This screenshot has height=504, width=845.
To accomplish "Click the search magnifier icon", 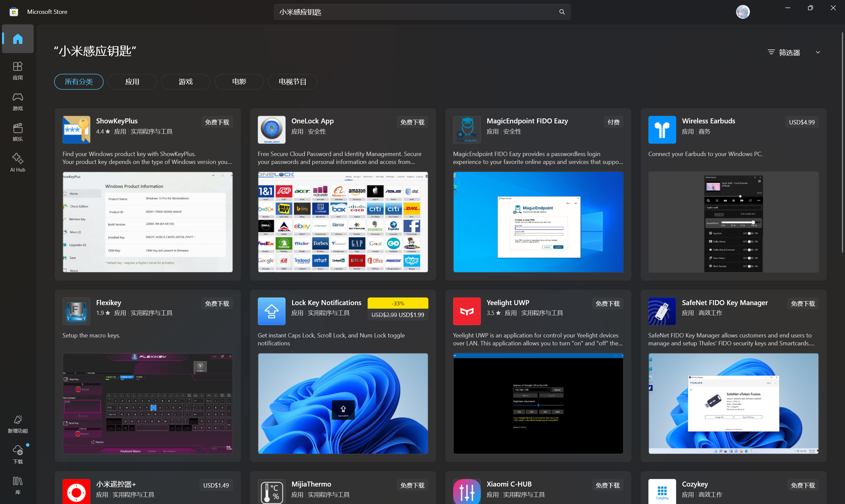I will 562,12.
